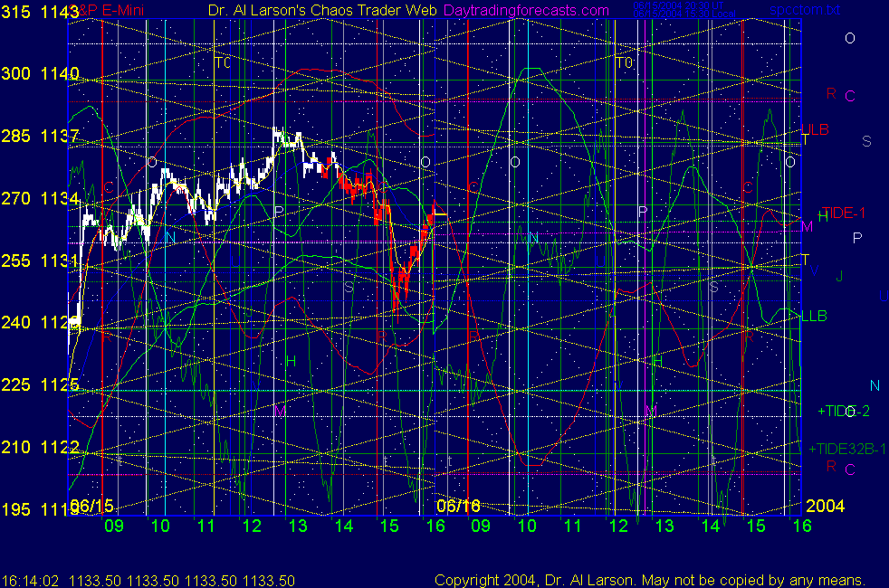
Task: Click the "2004" year label
Action: (x=825, y=506)
